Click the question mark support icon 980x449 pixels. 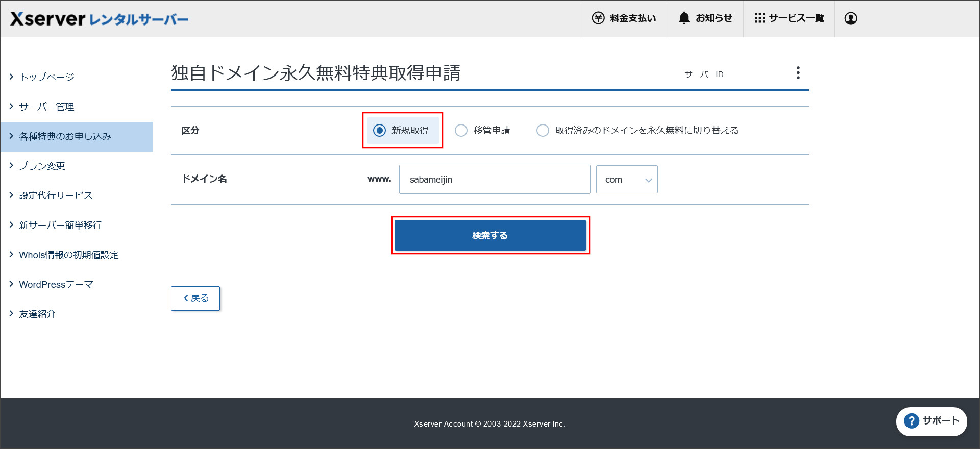point(912,421)
